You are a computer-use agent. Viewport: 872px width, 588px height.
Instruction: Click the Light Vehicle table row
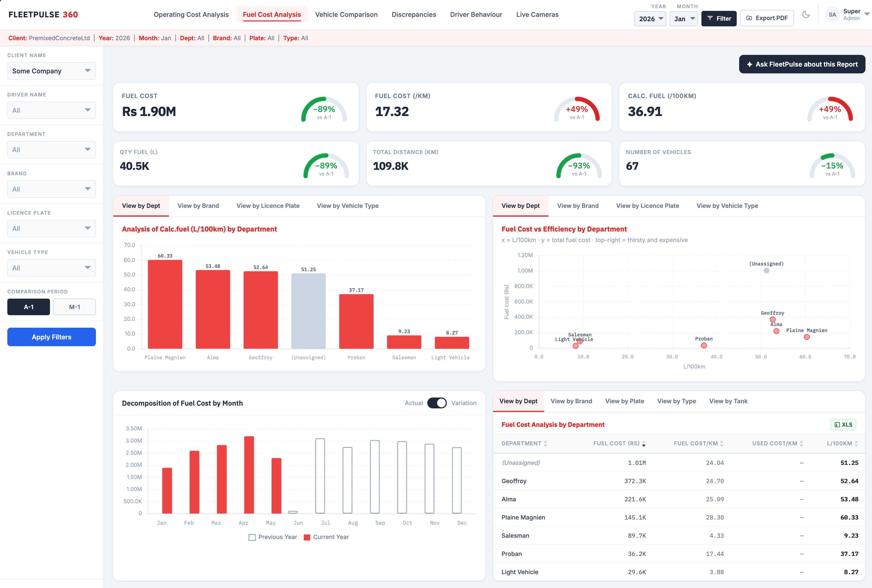(x=679, y=572)
